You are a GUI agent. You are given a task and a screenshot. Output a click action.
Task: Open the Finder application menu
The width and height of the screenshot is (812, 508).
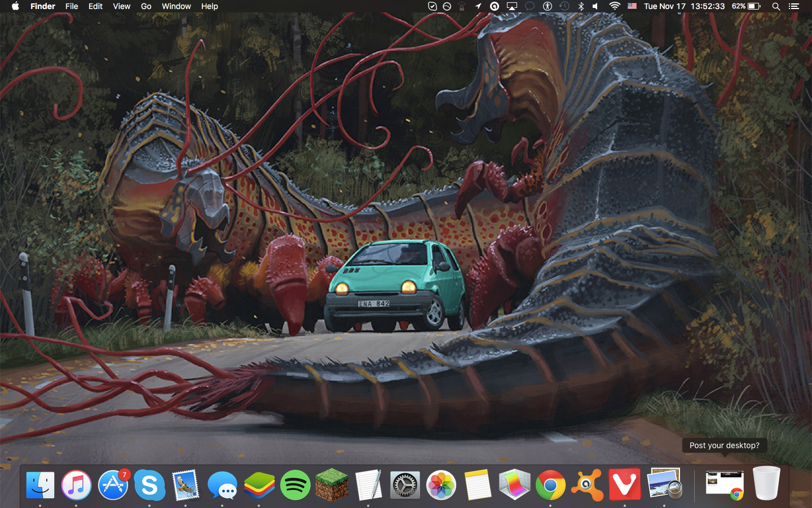click(x=43, y=6)
